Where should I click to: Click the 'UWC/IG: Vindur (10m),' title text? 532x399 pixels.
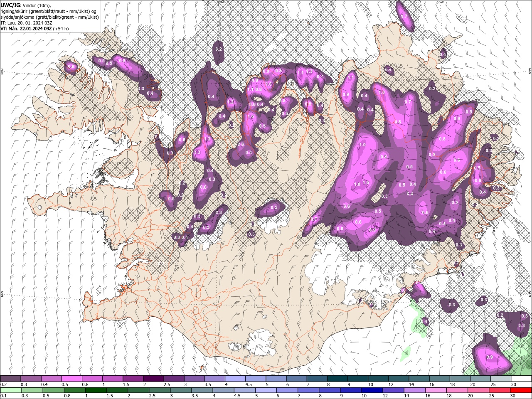click(26, 5)
